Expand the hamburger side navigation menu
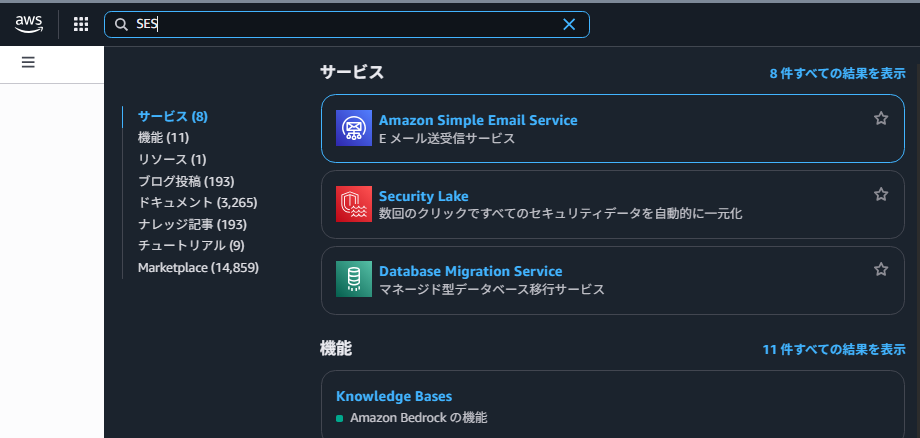 click(x=28, y=62)
